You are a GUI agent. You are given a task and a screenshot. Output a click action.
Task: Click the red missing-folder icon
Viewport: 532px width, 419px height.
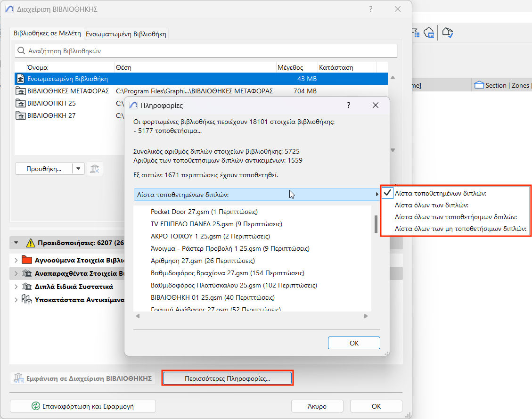27,260
